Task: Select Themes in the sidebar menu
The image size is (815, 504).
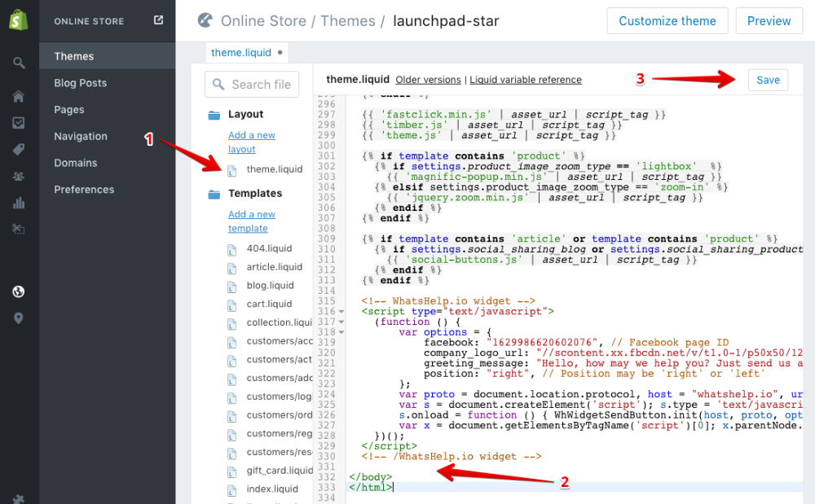Action: (x=107, y=56)
